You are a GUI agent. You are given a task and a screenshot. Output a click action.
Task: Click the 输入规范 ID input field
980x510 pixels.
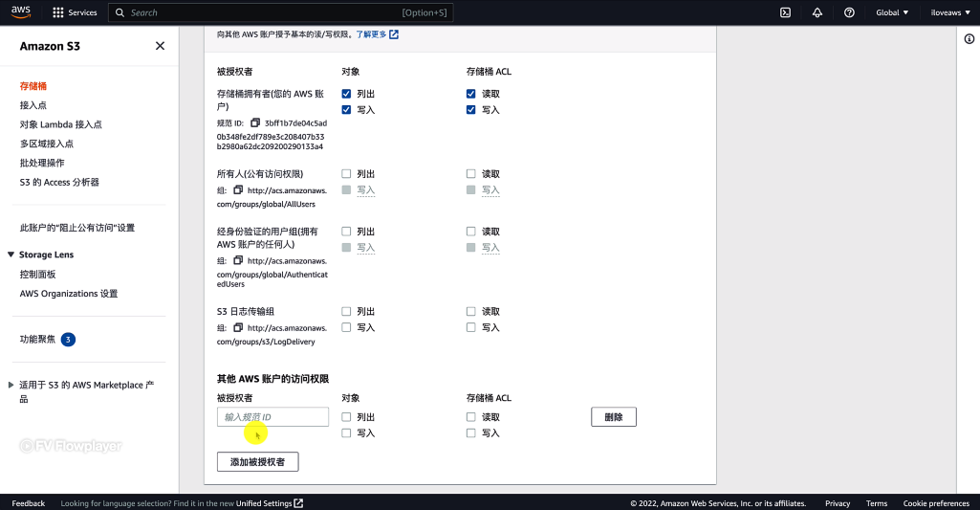[272, 417]
